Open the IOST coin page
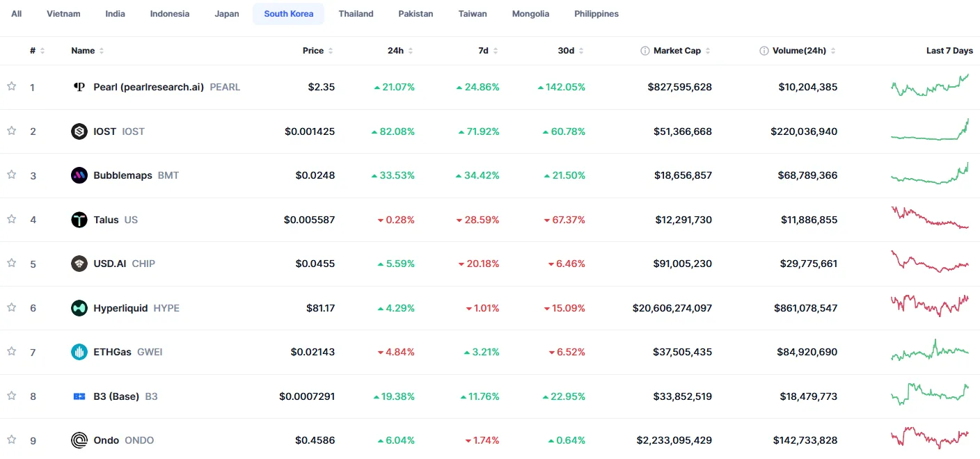This screenshot has width=980, height=459. pyautogui.click(x=105, y=131)
